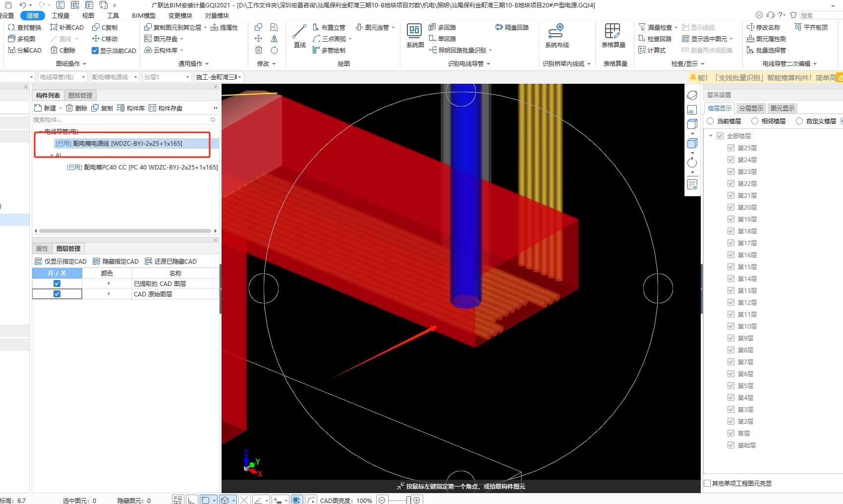Viewport: 843px width, 504px height.
Task: Click the rotate icon in 修改 group
Action: [274, 50]
